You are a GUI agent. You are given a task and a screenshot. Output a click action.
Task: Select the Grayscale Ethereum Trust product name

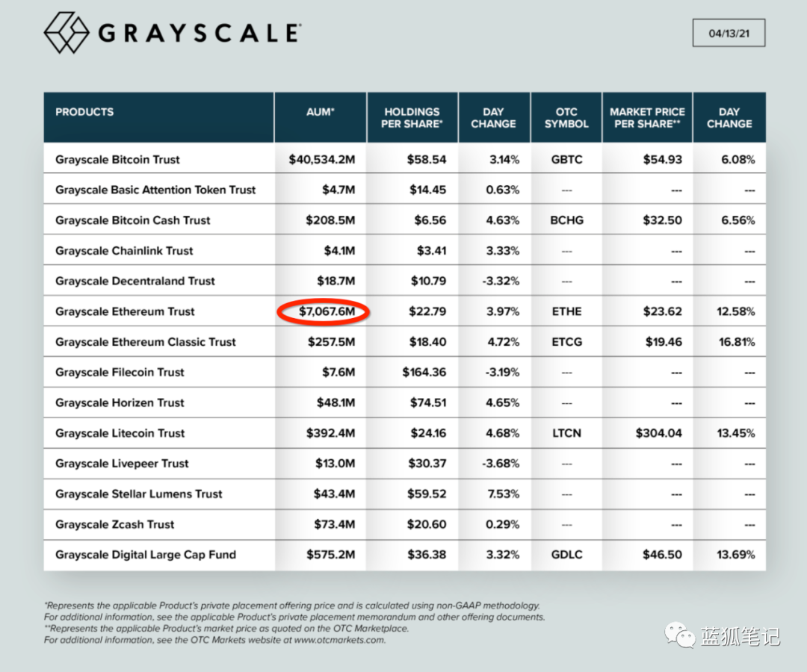pyautogui.click(x=125, y=311)
